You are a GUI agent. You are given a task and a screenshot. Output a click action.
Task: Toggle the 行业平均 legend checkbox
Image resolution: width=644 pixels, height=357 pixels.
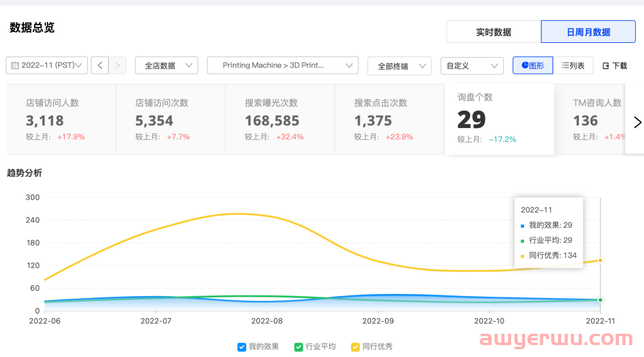pos(299,347)
